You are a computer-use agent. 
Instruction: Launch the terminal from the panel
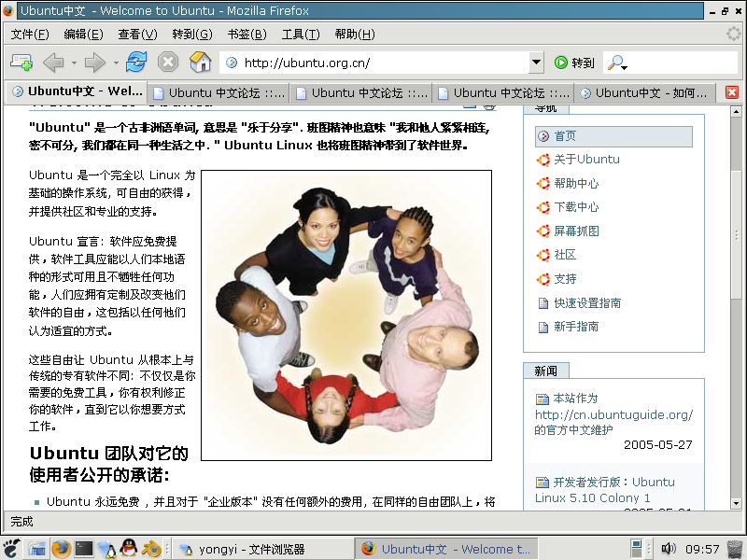pos(84,549)
